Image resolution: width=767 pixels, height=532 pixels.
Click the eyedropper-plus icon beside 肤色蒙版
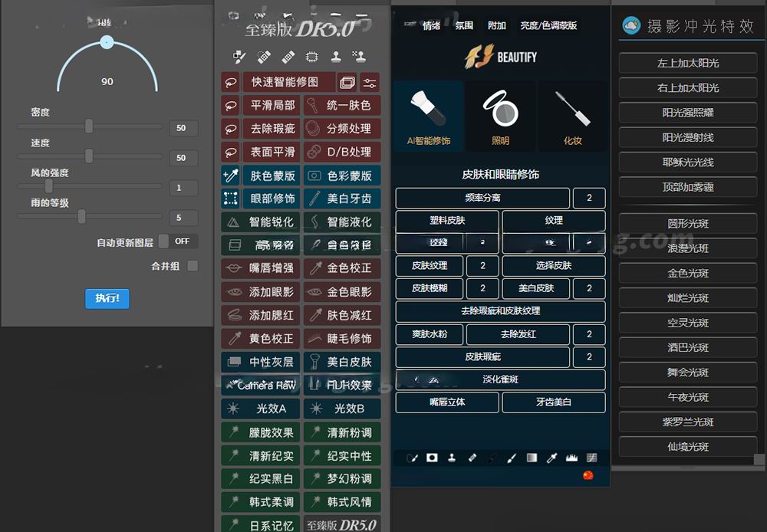(x=230, y=176)
